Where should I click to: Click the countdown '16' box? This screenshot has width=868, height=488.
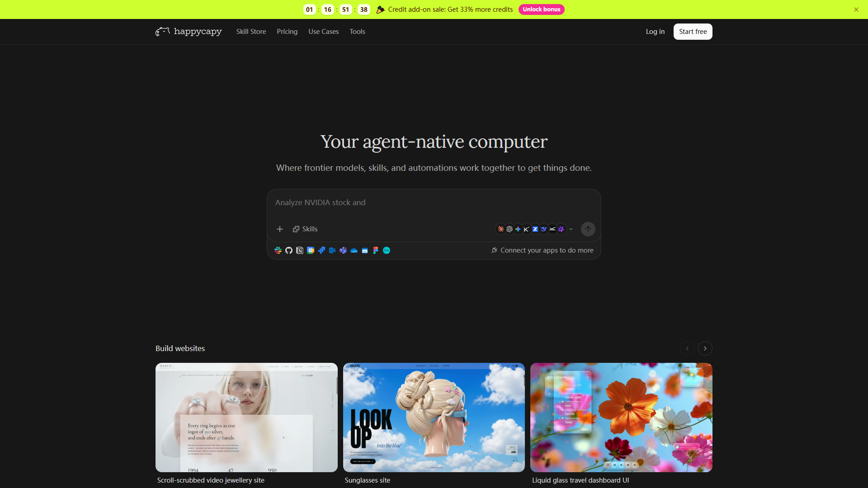(x=328, y=9)
